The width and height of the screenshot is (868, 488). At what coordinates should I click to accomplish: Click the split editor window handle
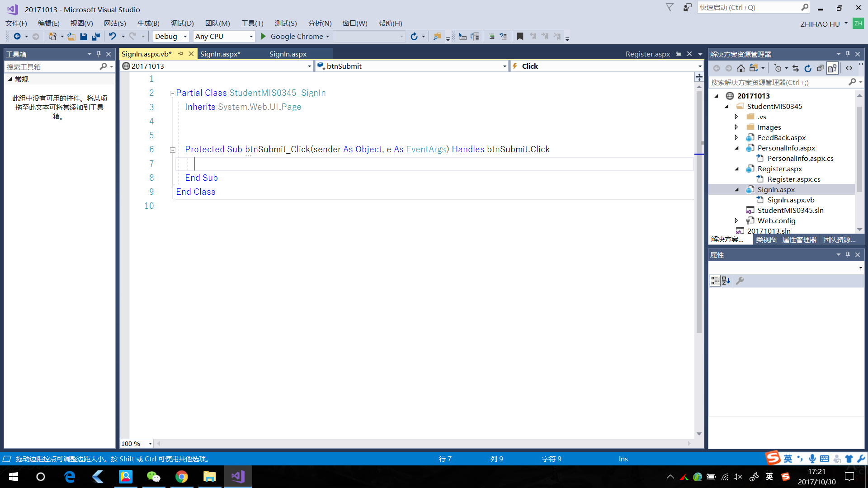tap(699, 77)
